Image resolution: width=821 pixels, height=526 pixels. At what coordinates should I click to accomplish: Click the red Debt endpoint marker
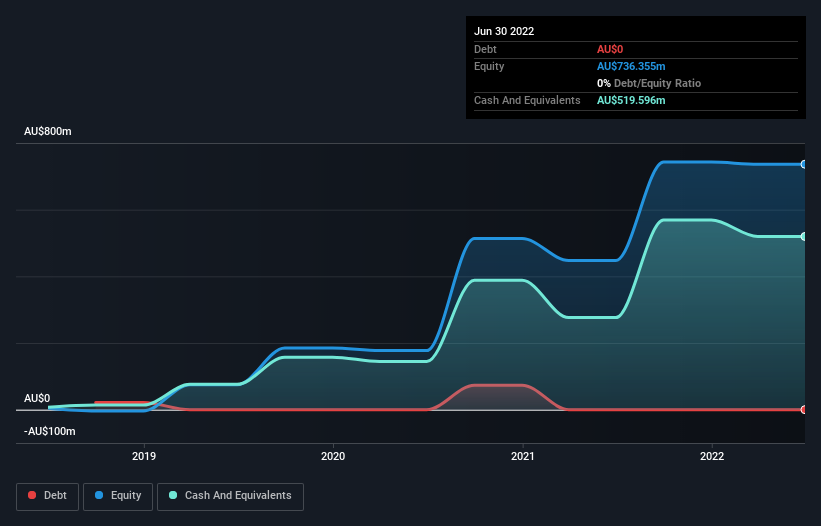pos(804,409)
